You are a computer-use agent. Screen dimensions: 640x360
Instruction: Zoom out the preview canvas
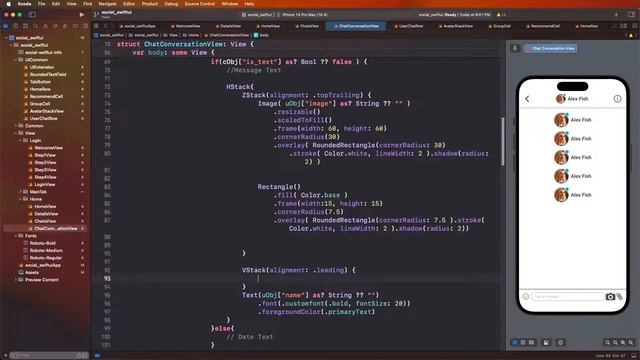tap(607, 342)
